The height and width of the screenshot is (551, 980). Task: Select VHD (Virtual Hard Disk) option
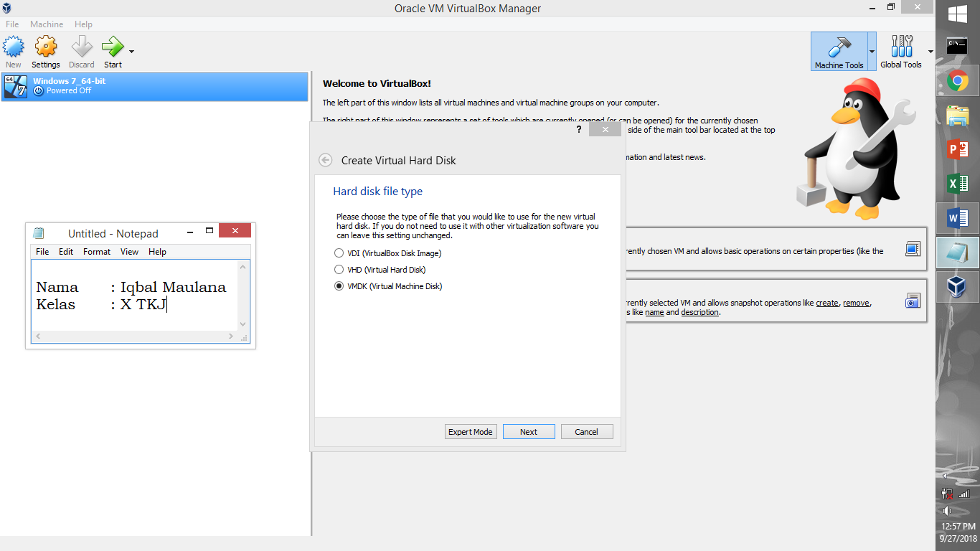point(380,270)
